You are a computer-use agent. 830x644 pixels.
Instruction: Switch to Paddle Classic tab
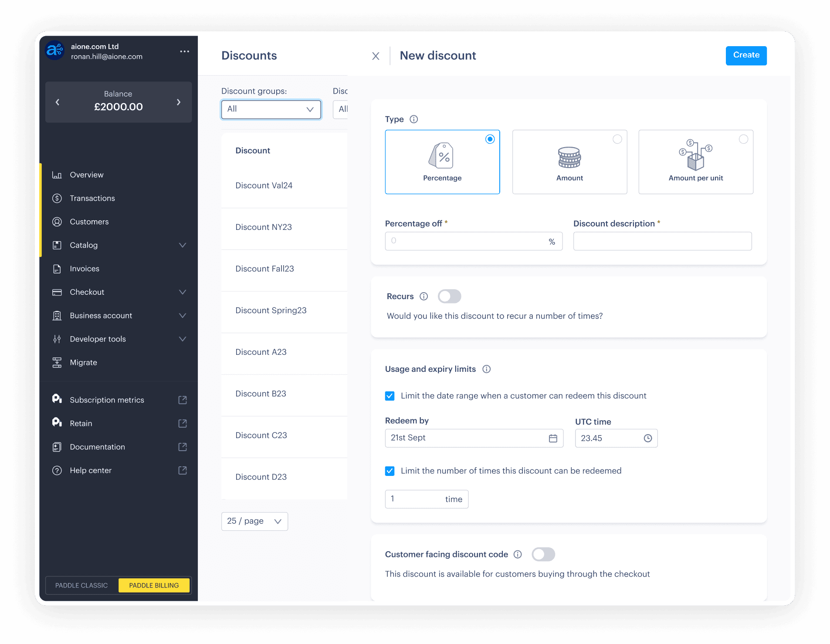(x=81, y=586)
